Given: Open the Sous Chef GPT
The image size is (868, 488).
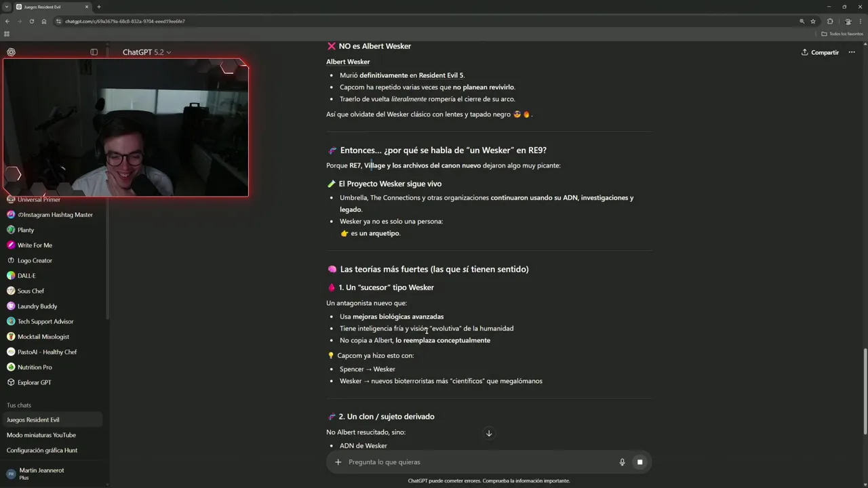Looking at the screenshot, I should pos(54,291).
